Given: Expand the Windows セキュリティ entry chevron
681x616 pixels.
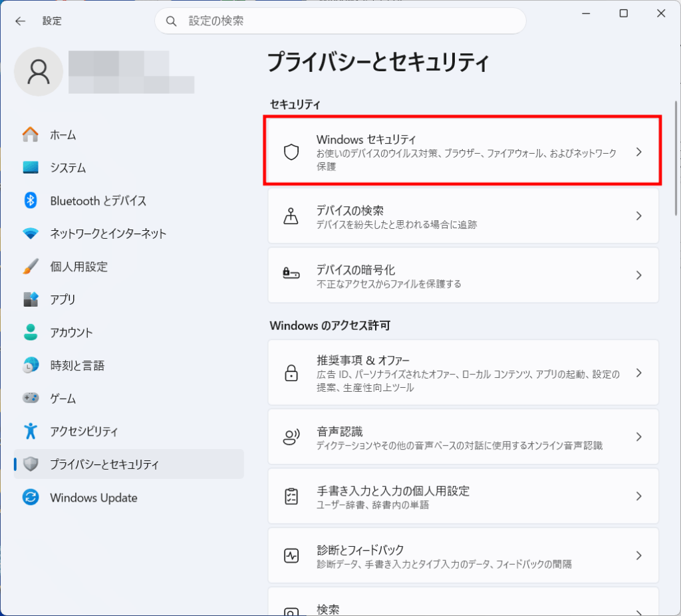Looking at the screenshot, I should coord(638,151).
